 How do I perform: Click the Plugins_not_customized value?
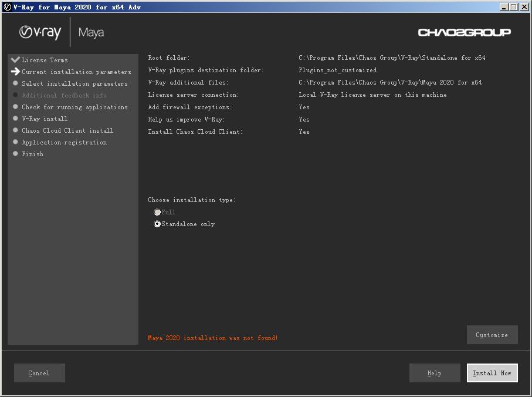click(338, 70)
